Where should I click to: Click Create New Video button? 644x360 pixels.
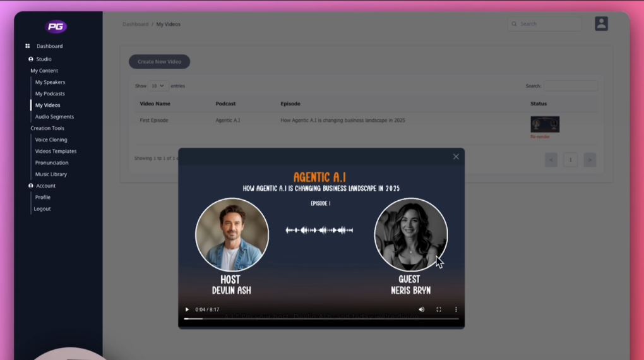pos(159,62)
